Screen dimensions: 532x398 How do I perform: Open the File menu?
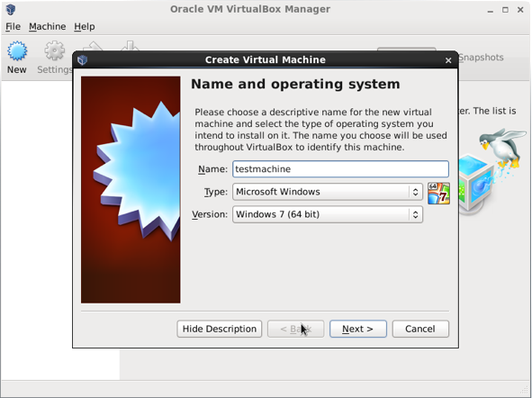(x=13, y=26)
